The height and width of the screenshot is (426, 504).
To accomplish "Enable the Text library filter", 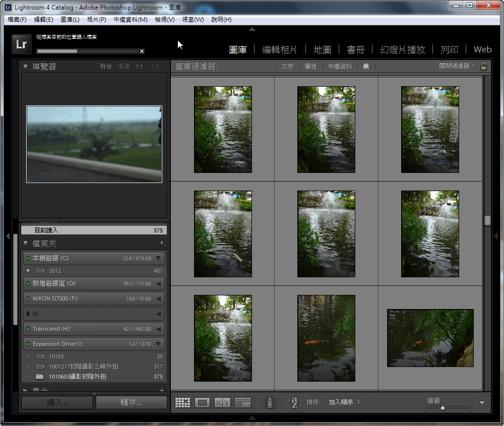I will click(x=287, y=67).
